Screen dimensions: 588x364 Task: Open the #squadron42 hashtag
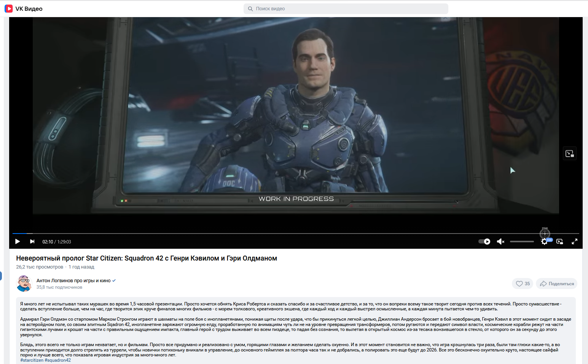click(x=57, y=360)
